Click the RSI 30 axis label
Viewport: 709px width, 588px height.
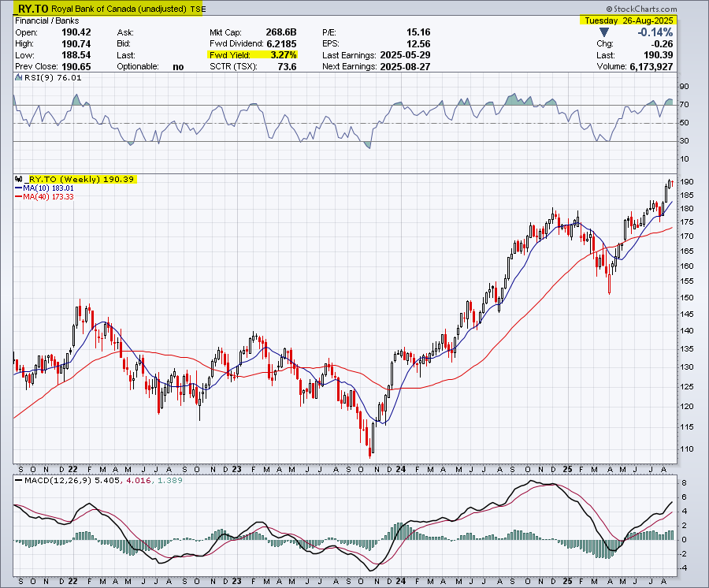tap(685, 140)
